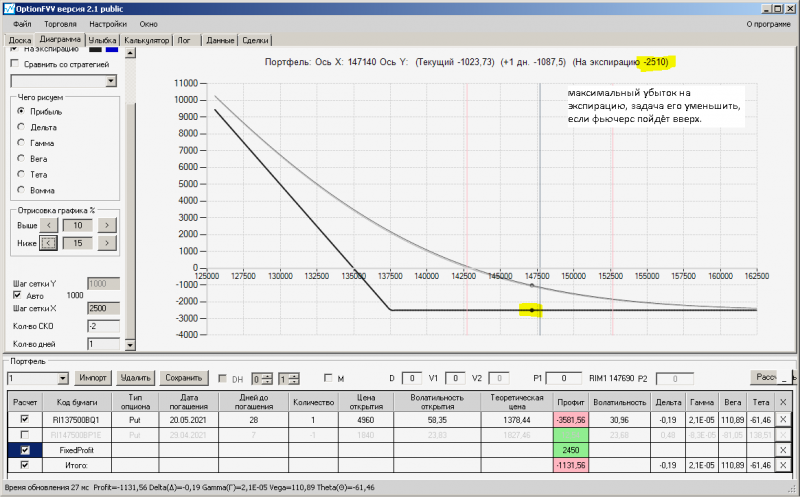Switch to the Калькулятор tab
Viewport: 800px width, 497px height.
146,40
